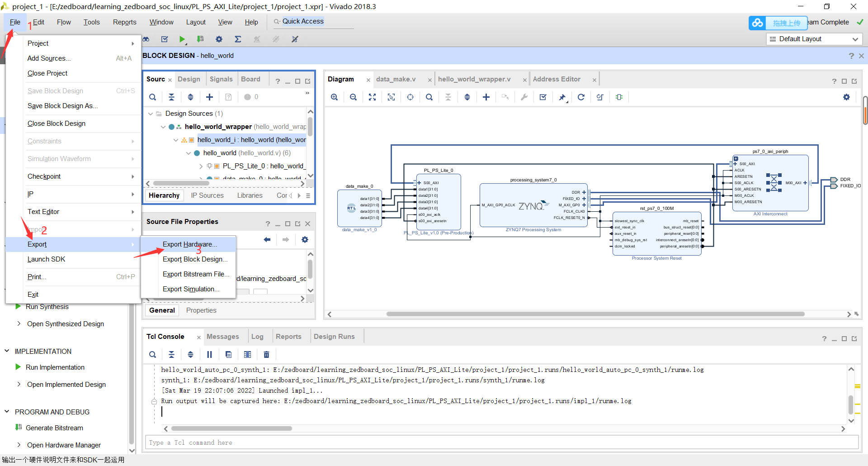This screenshot has height=466, width=868.
Task: Click the Generate Bitstream flow icon
Action: [x=19, y=427]
